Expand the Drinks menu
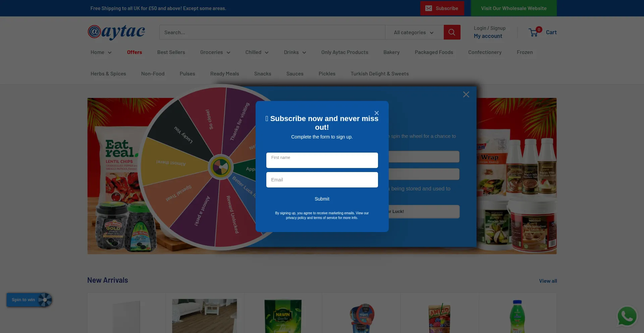Viewport: 644px width, 333px height. click(295, 52)
